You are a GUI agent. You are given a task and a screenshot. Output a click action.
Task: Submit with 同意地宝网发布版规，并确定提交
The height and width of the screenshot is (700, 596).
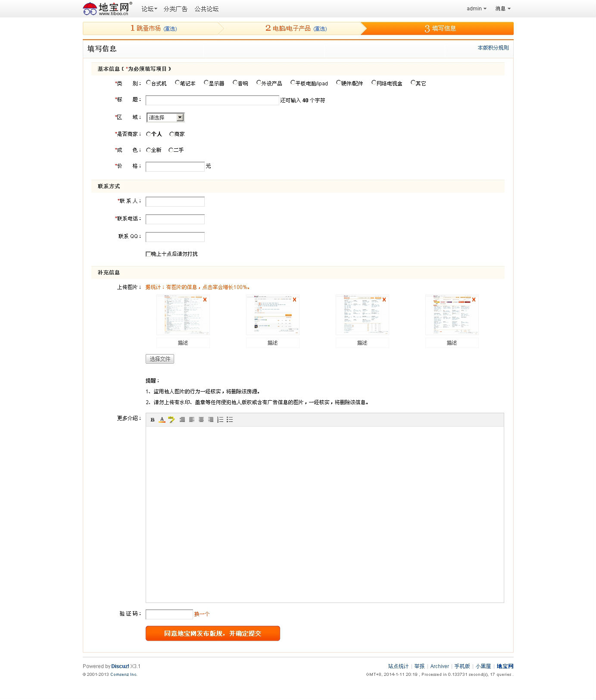(213, 633)
